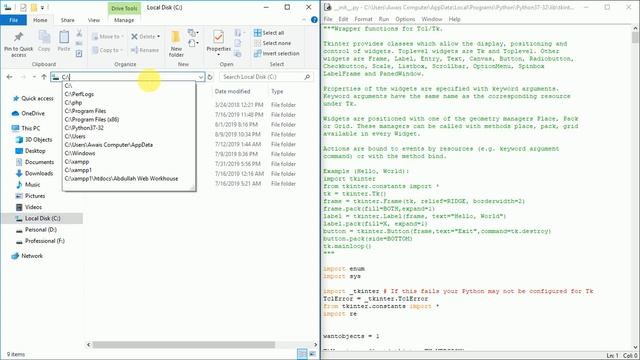Open the Copy to dropdown
The image size is (640, 360).
[x=107, y=50]
